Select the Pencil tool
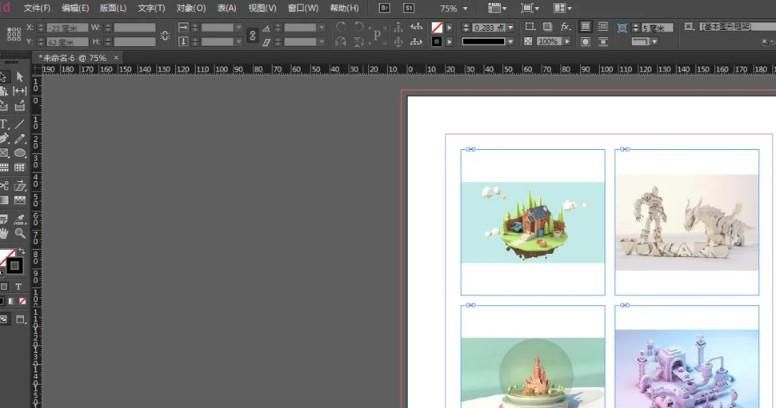 [20, 139]
